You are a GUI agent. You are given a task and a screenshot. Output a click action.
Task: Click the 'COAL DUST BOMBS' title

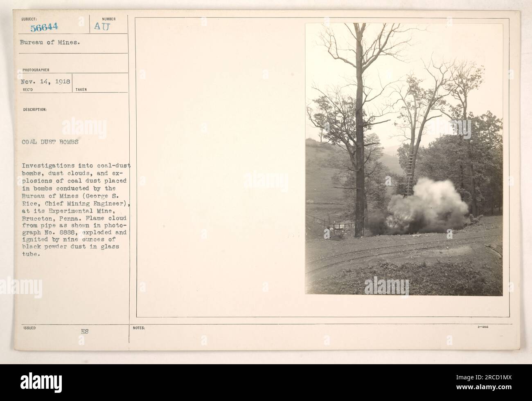point(51,142)
